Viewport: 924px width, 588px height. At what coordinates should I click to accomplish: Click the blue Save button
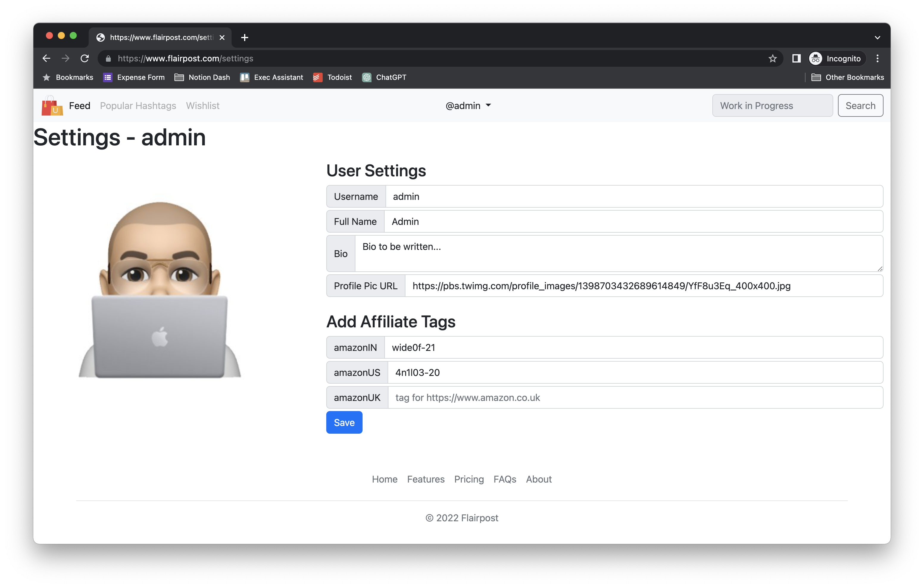point(344,422)
